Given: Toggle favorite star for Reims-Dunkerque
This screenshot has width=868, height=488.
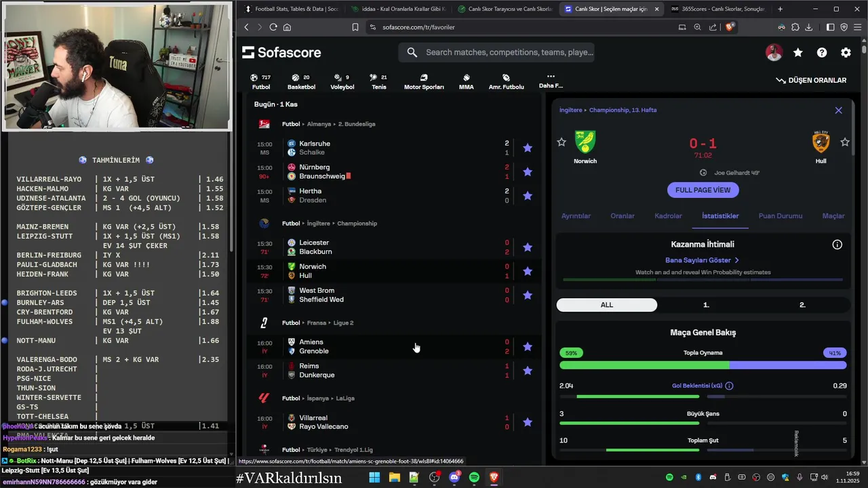Looking at the screenshot, I should [528, 370].
